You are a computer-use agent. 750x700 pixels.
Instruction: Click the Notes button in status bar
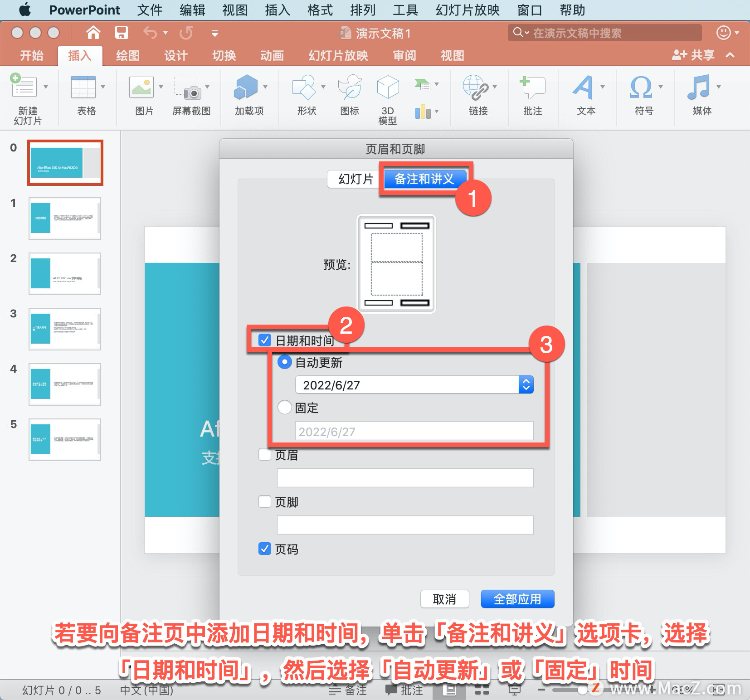pos(348,690)
